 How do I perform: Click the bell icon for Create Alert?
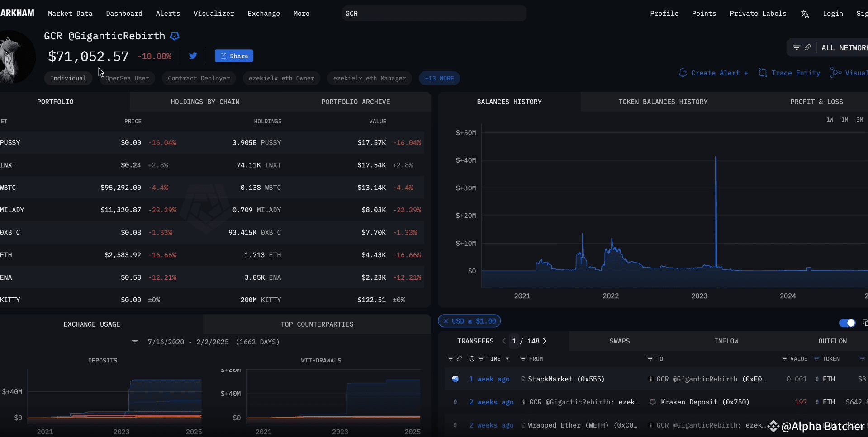click(683, 73)
